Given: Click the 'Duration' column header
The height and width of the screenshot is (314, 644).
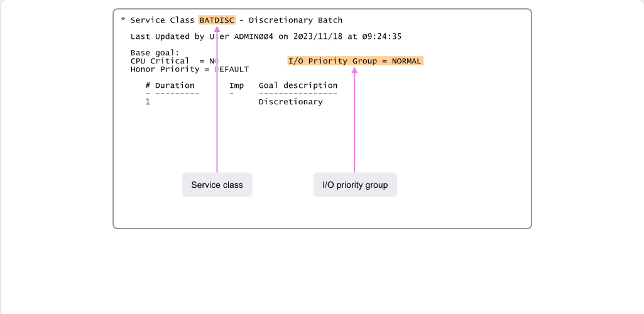Looking at the screenshot, I should pos(175,85).
